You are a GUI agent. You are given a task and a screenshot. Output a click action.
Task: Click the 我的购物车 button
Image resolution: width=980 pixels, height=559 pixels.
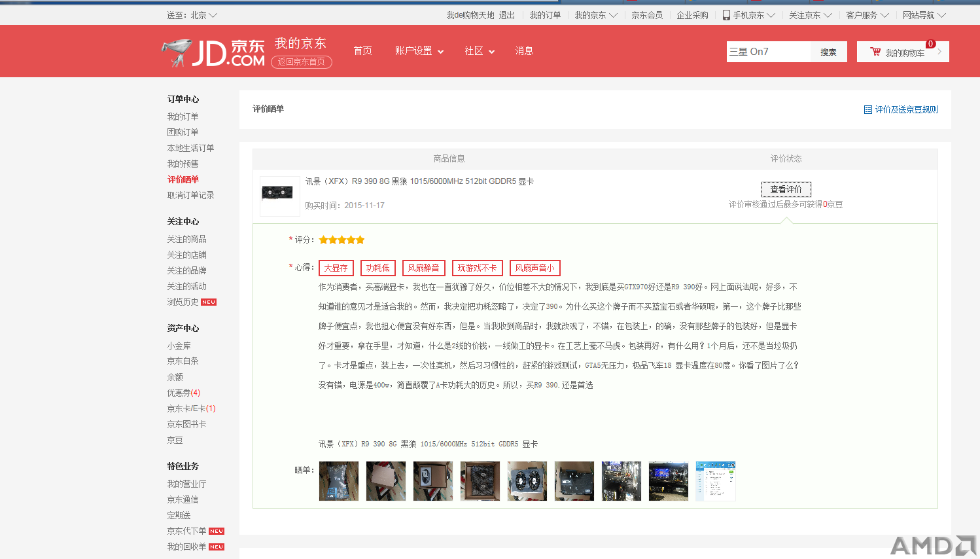coord(903,52)
